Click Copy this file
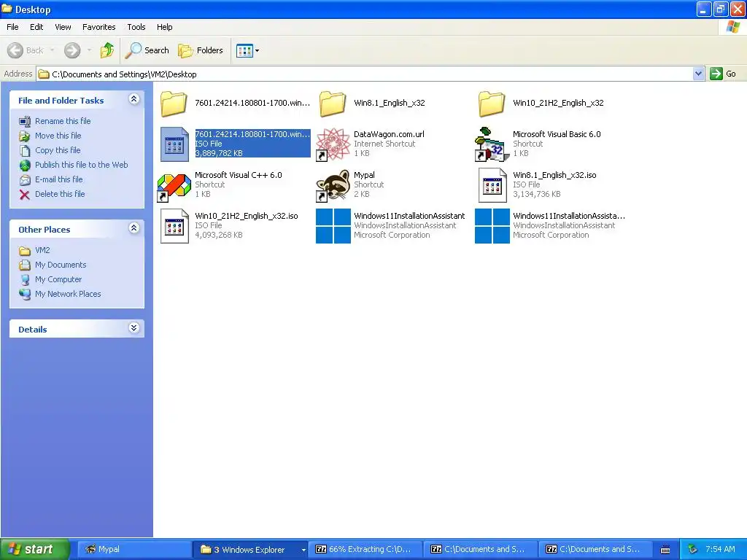The height and width of the screenshot is (560, 747). click(57, 150)
